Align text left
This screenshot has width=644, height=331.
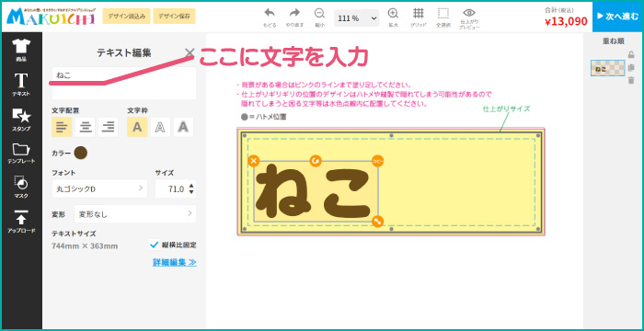(62, 127)
